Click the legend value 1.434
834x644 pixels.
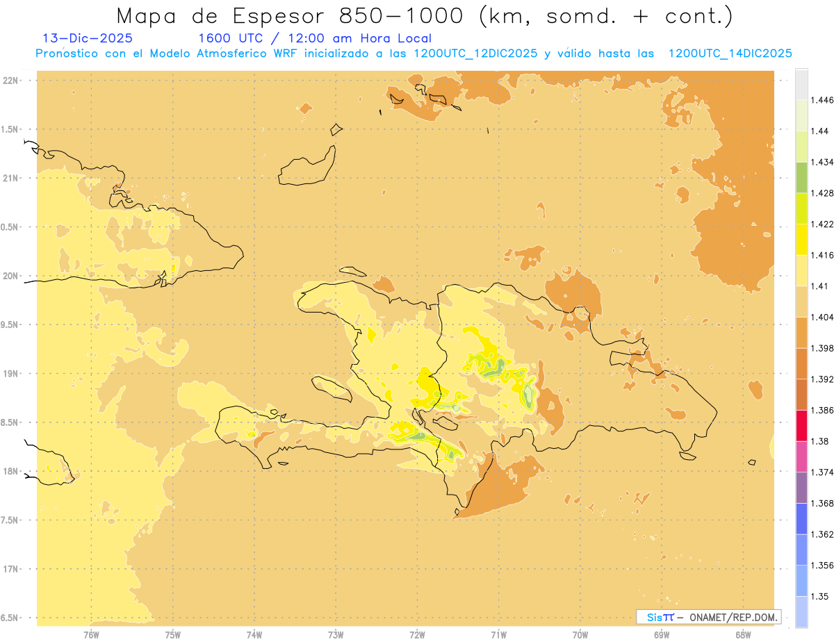coord(822,162)
